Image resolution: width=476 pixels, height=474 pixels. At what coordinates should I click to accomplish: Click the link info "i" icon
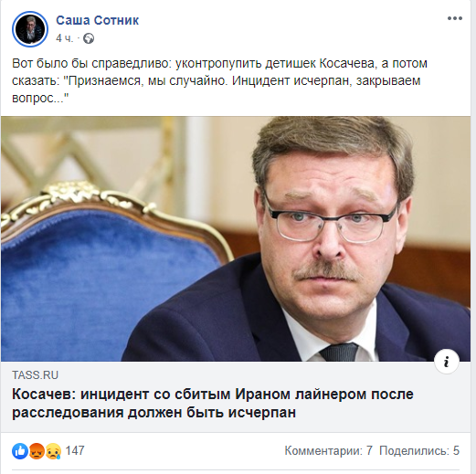(447, 362)
